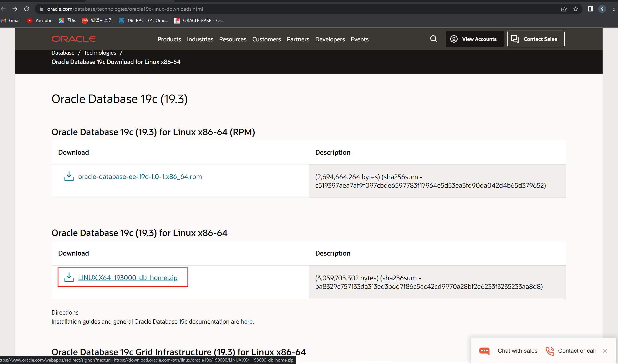618x364 pixels.
Task: Open the Products menu
Action: pyautogui.click(x=169, y=39)
